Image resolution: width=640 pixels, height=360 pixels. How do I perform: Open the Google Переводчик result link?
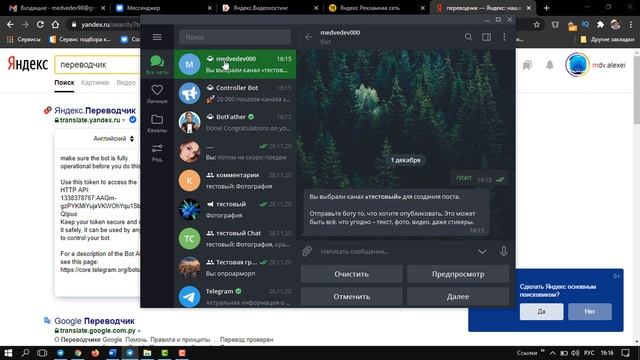click(x=94, y=321)
